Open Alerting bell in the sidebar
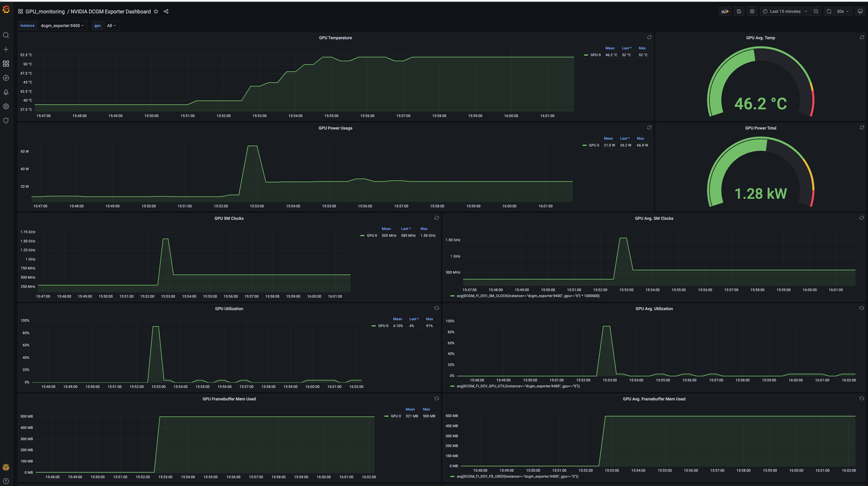The image size is (868, 486). (6, 92)
